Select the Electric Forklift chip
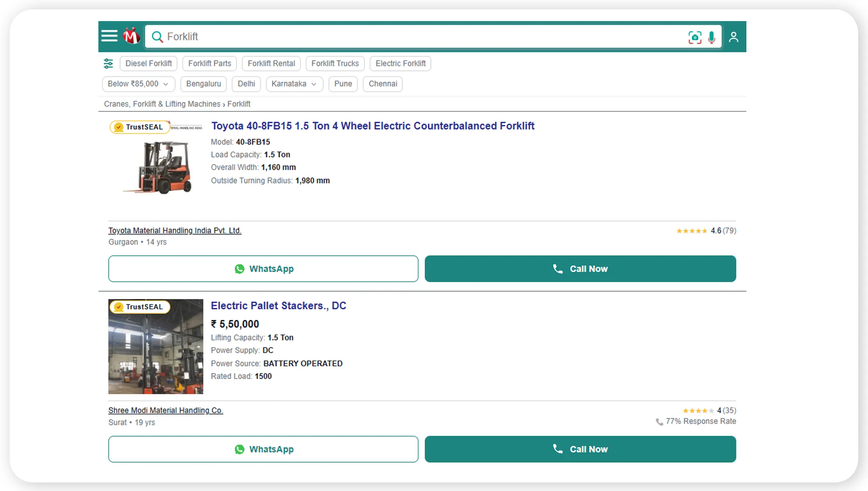This screenshot has width=868, height=491. pos(400,63)
